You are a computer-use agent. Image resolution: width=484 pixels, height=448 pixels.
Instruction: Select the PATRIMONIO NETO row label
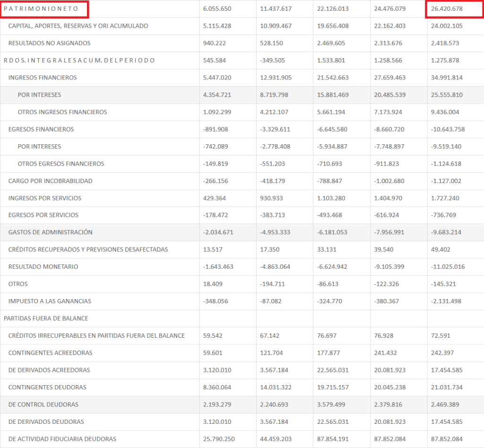pos(41,9)
